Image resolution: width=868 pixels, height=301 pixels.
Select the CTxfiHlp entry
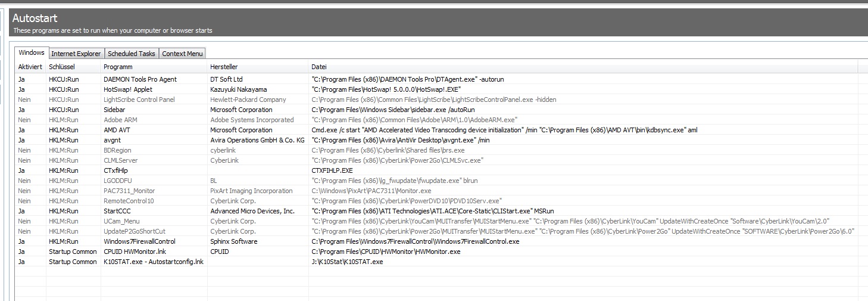tap(115, 170)
